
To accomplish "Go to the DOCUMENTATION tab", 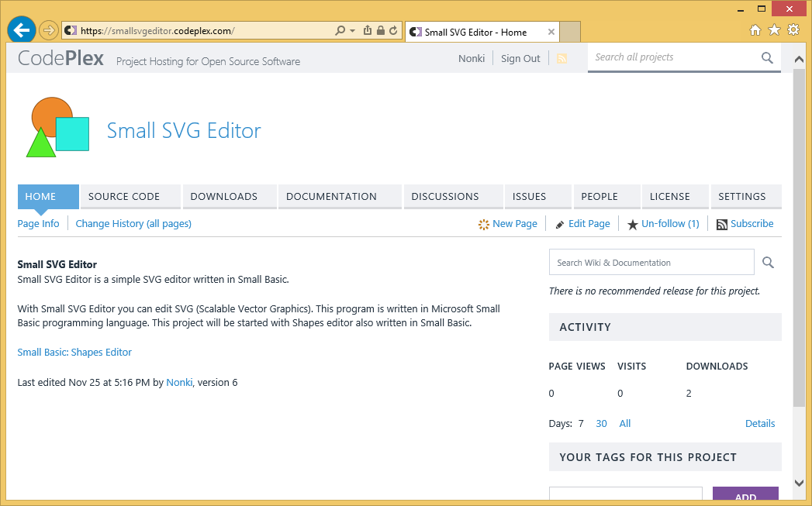I will [340, 197].
